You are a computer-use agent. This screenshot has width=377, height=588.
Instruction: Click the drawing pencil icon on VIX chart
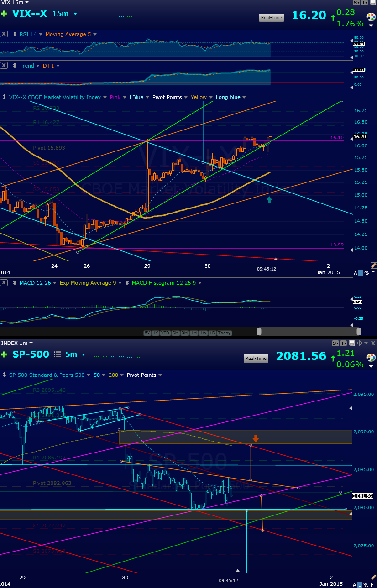tap(373, 265)
